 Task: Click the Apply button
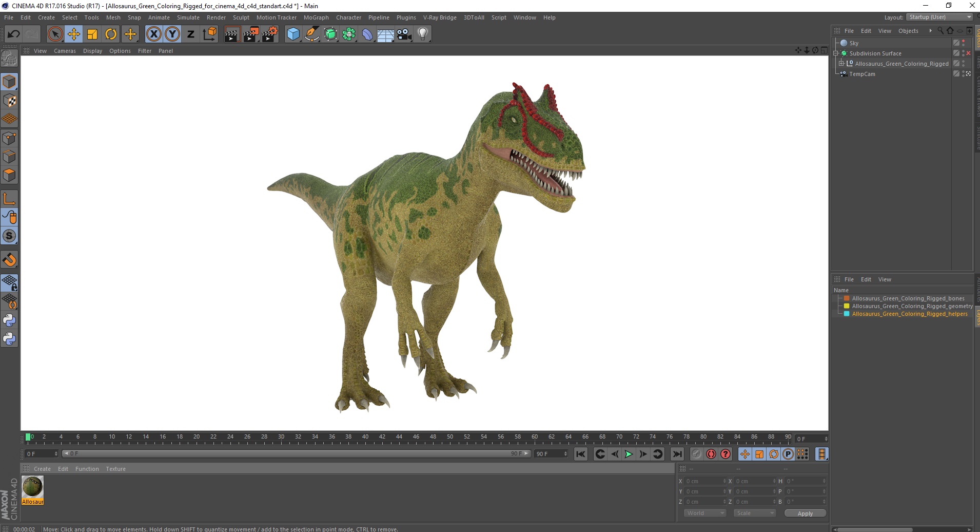tap(805, 514)
